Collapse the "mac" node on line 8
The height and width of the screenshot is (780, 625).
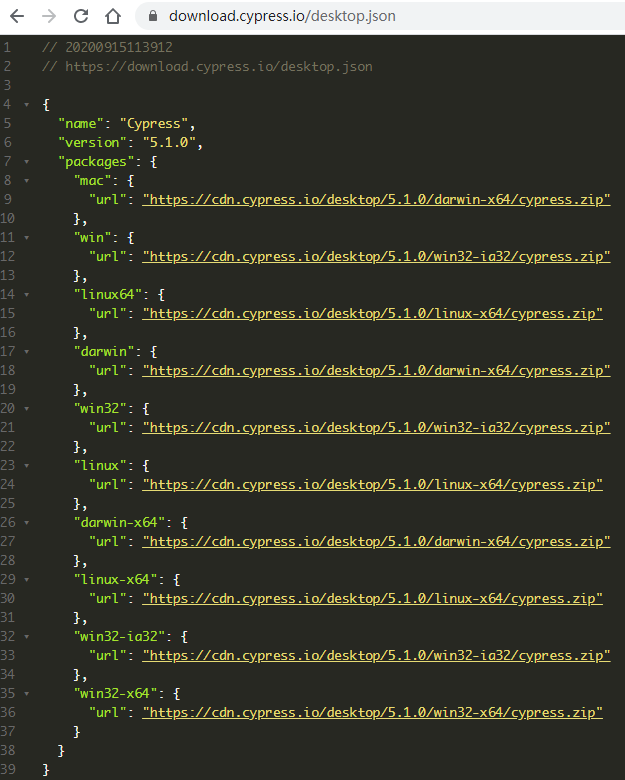click(26, 181)
